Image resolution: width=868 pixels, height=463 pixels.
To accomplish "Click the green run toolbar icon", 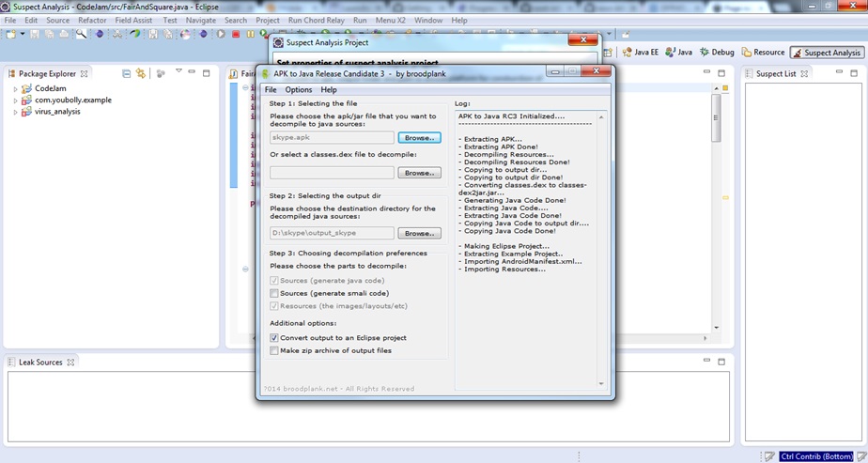I will (x=264, y=34).
